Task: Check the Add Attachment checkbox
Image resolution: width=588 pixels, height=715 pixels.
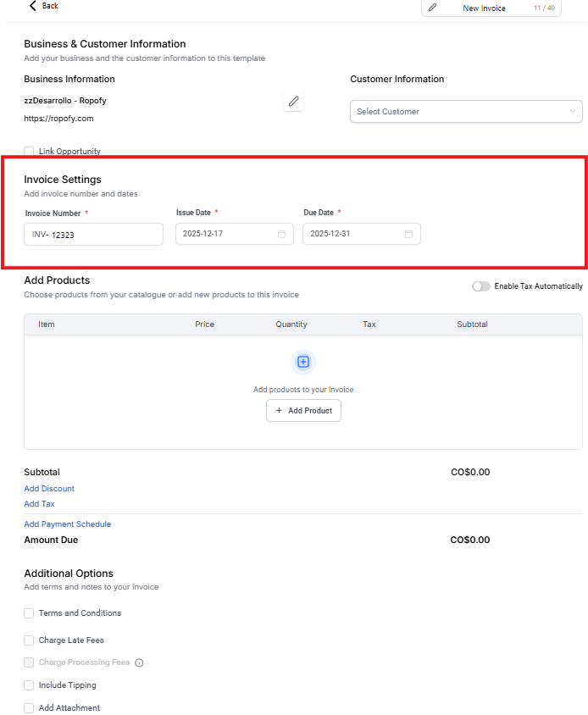Action: point(30,708)
